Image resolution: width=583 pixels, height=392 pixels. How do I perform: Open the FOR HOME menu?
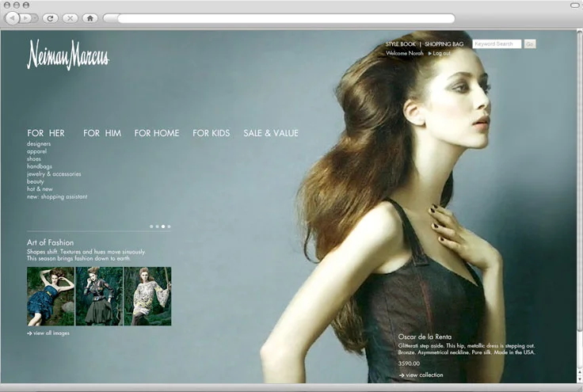click(x=157, y=133)
